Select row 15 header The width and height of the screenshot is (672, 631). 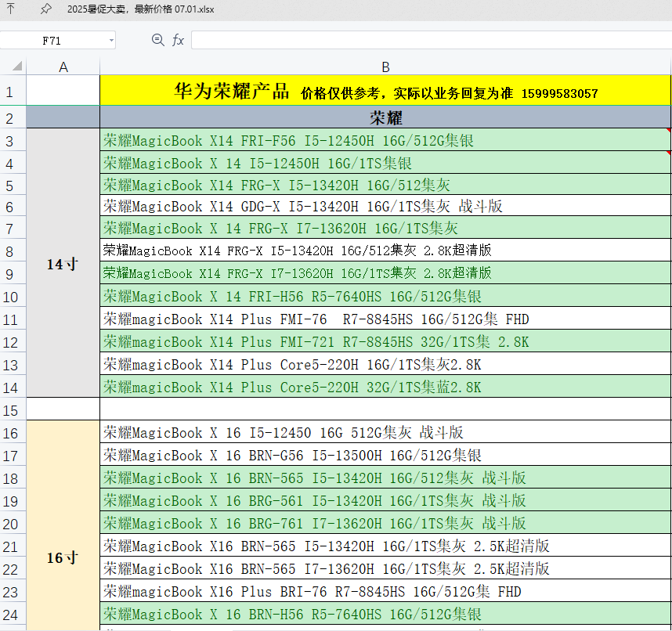(x=13, y=409)
